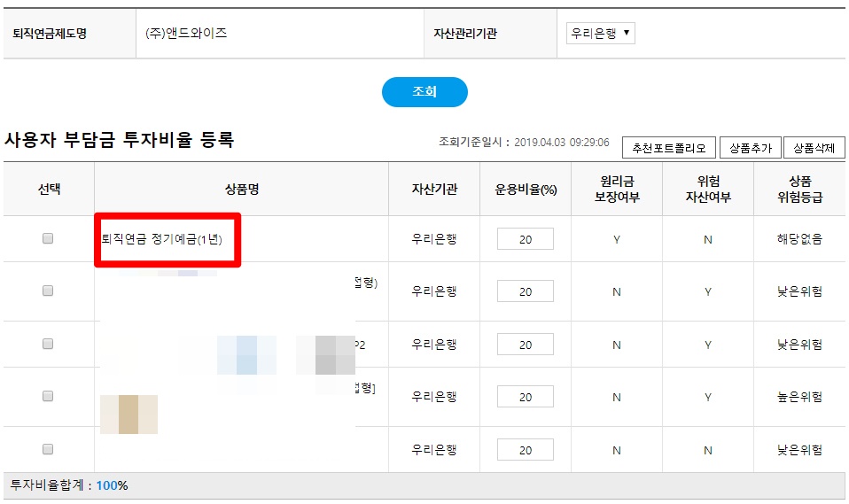Click the 위험 자산여부 column header
849x504 pixels.
pos(708,189)
